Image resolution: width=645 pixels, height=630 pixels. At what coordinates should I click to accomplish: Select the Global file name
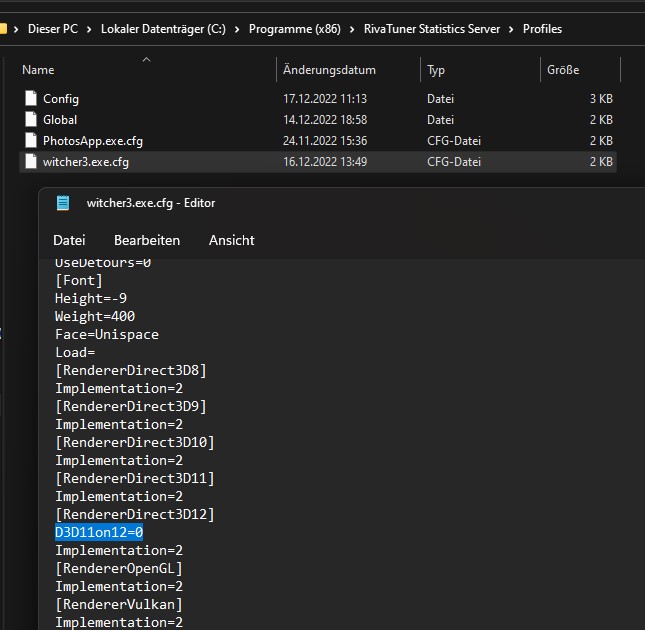click(x=60, y=120)
